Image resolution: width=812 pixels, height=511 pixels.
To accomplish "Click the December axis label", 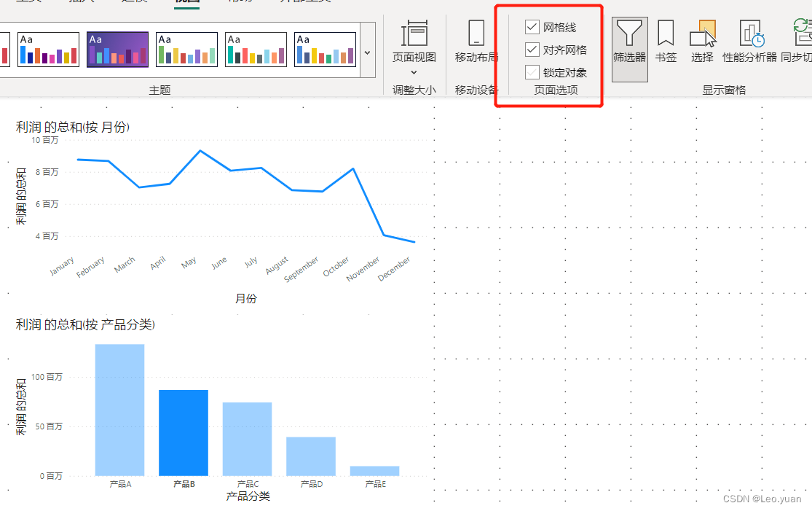I will [394, 268].
